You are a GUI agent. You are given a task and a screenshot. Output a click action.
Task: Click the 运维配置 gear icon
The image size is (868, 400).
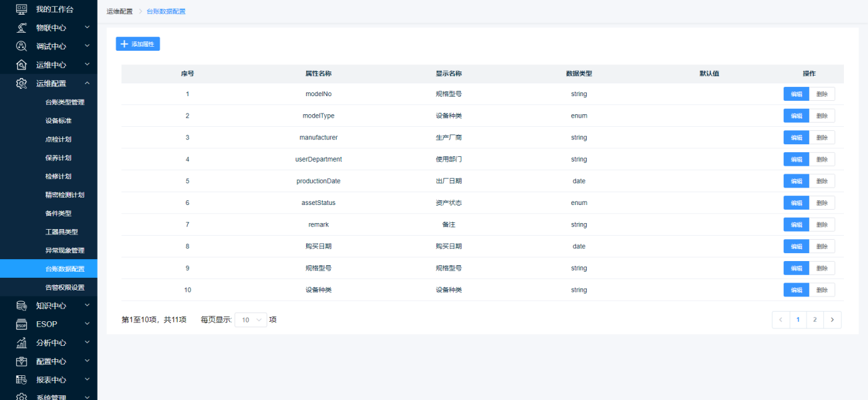click(21, 83)
